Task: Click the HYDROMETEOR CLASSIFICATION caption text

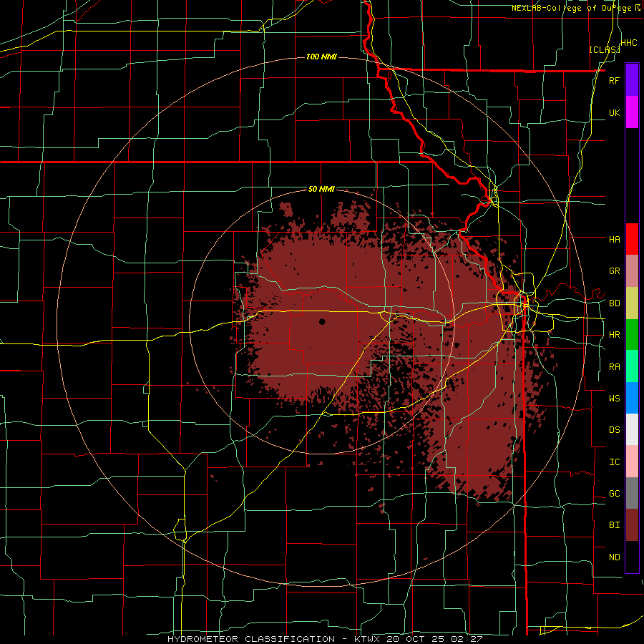Action: (x=251, y=639)
